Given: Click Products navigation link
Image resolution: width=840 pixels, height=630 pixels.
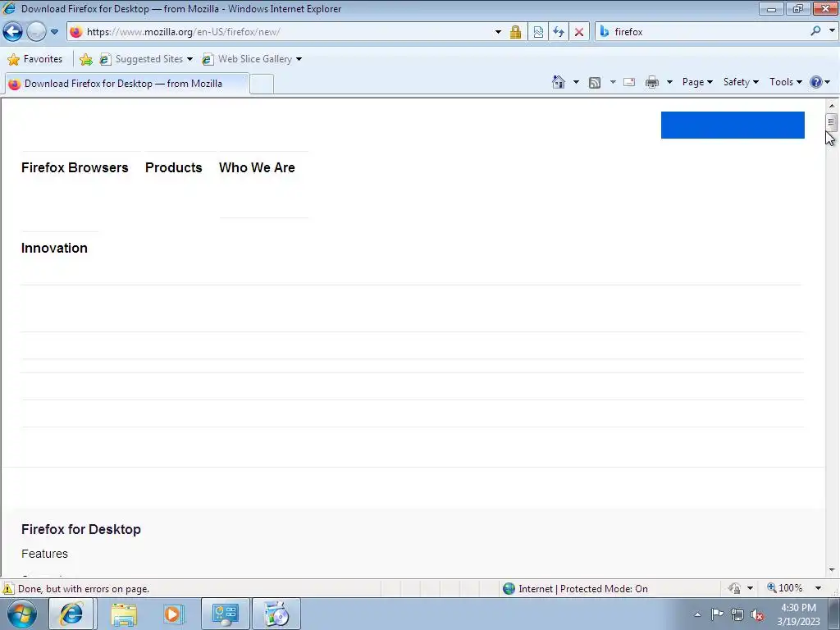Looking at the screenshot, I should pyautogui.click(x=174, y=167).
